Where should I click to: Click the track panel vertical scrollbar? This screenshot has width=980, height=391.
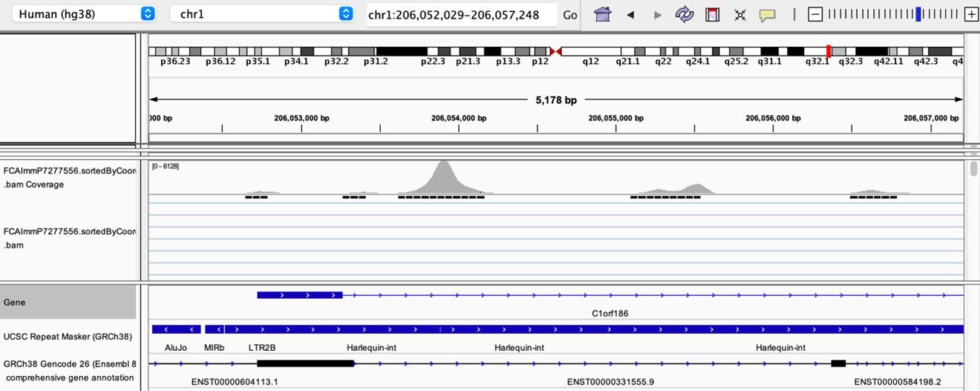(x=973, y=169)
